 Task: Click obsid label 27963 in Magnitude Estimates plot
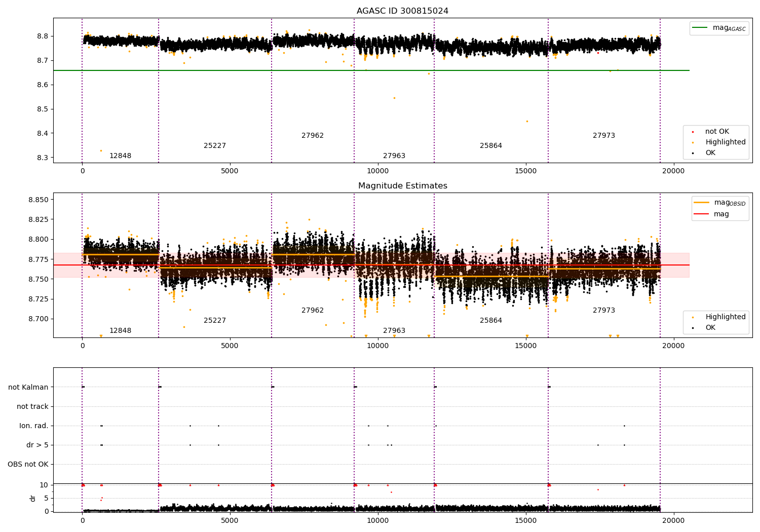point(394,330)
